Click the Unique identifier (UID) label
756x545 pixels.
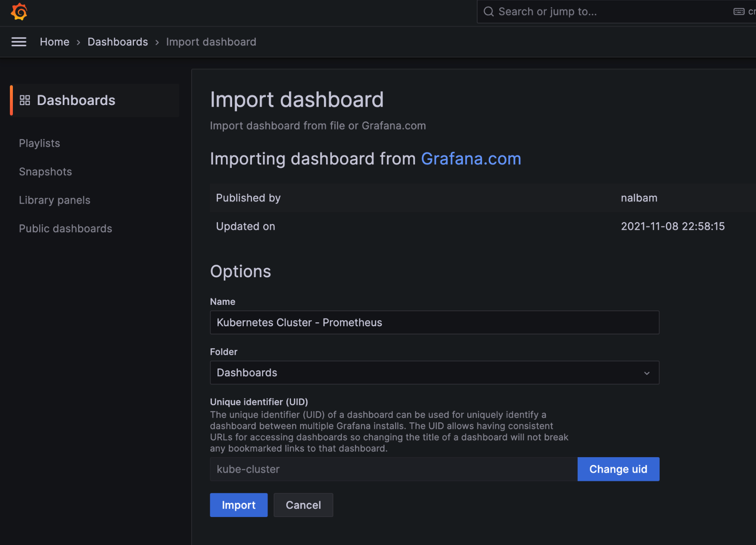click(x=259, y=402)
